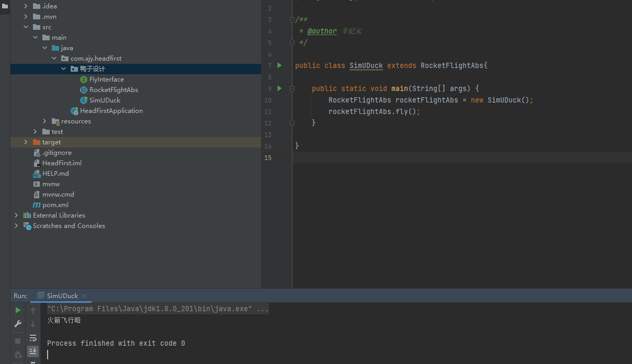Click the orange target folder icon
The image size is (632, 364).
pos(37,142)
